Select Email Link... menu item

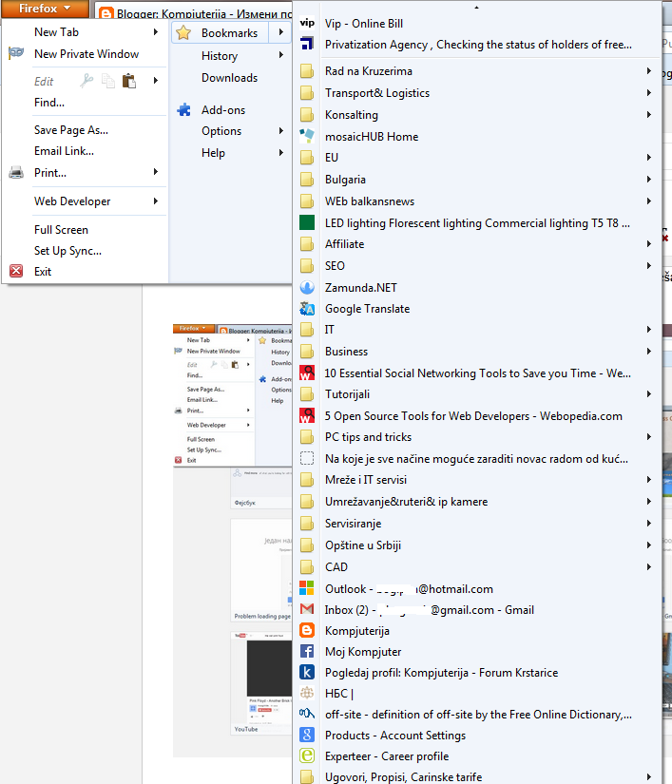pos(85,151)
